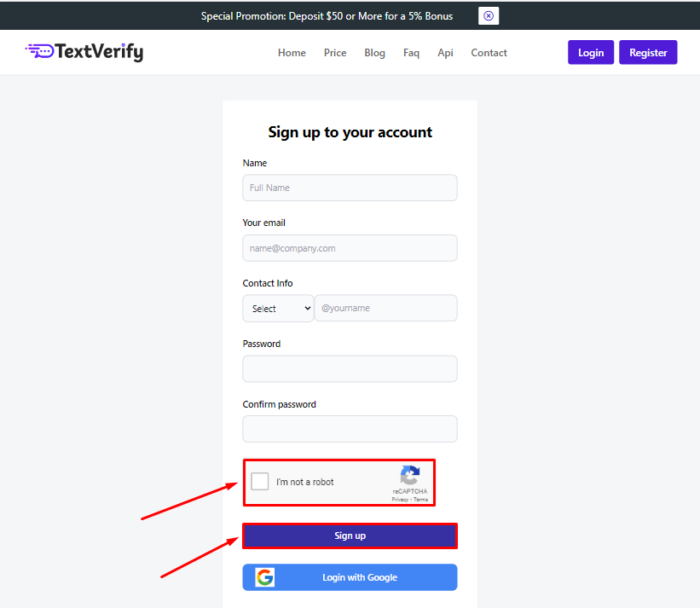Click the @yourname contact field

pyautogui.click(x=385, y=309)
